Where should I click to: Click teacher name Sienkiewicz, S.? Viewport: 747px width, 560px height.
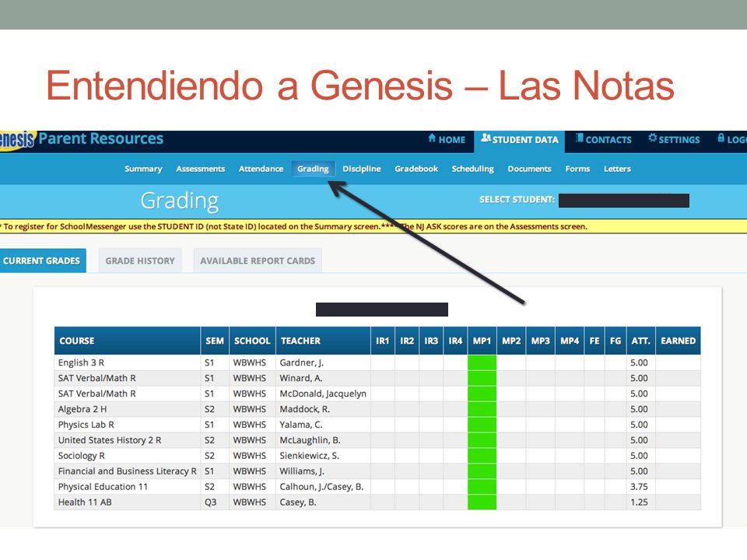click(309, 456)
